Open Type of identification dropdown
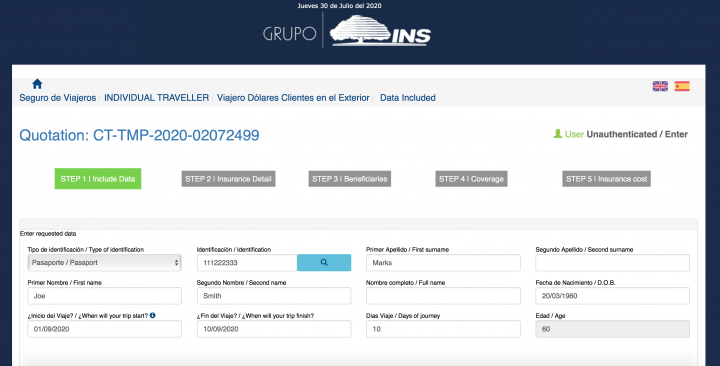 (x=104, y=263)
